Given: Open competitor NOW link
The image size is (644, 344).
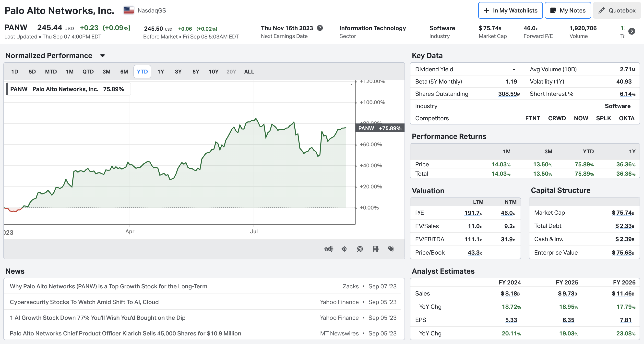Looking at the screenshot, I should 581,118.
